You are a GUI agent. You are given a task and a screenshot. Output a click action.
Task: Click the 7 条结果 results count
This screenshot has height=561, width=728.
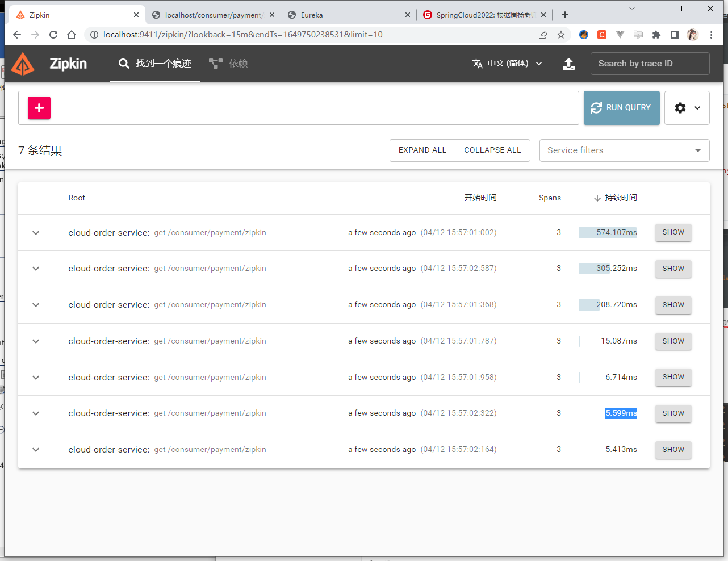(40, 150)
